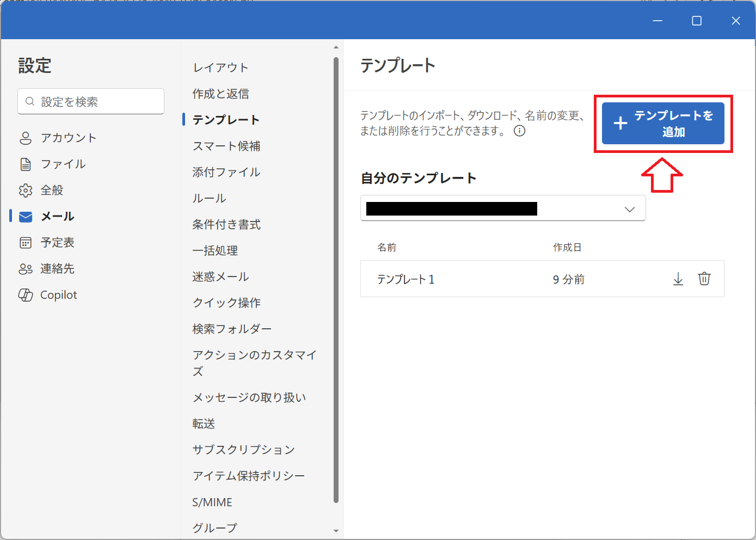This screenshot has width=756, height=540.
Task: Open the S/MIME settings entry
Action: [212, 502]
